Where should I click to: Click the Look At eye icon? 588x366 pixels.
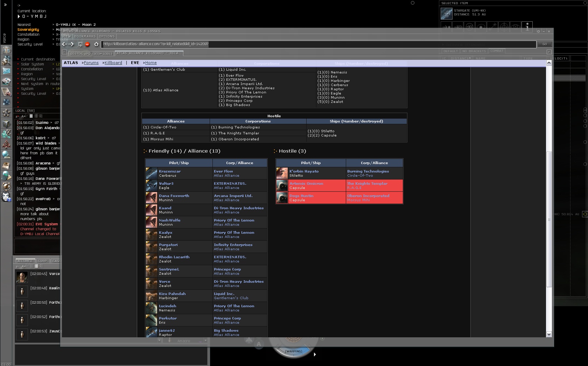516,27
